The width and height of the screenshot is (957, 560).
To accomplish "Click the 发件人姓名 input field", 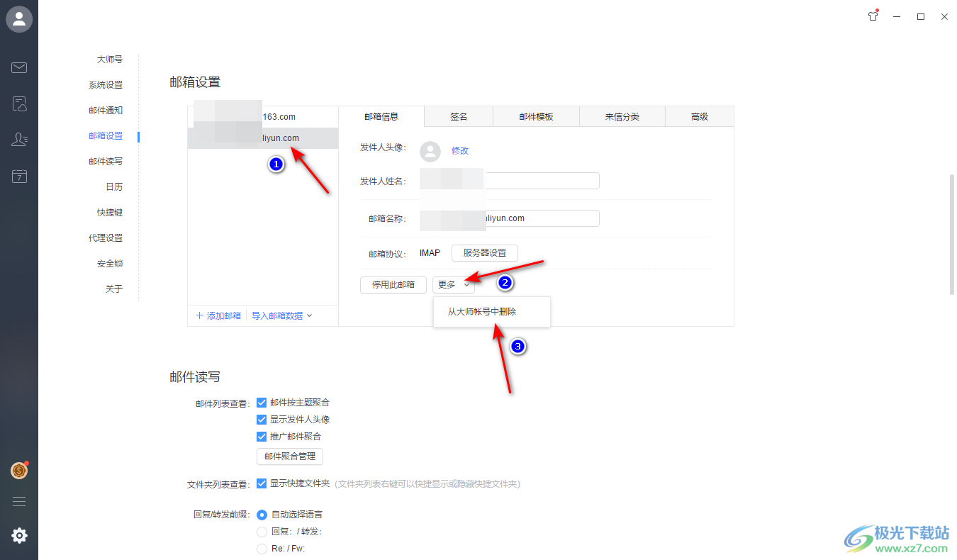I will point(509,181).
